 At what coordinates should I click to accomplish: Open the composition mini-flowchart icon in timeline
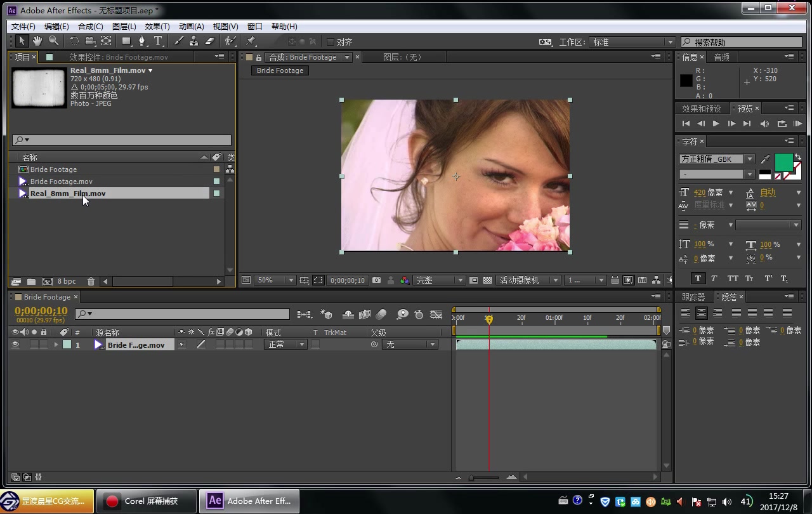click(304, 314)
